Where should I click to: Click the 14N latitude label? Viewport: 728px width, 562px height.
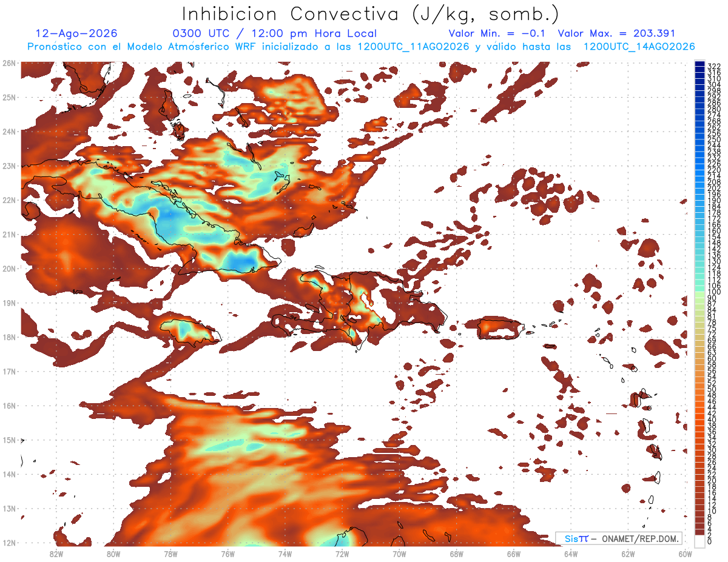(9, 474)
